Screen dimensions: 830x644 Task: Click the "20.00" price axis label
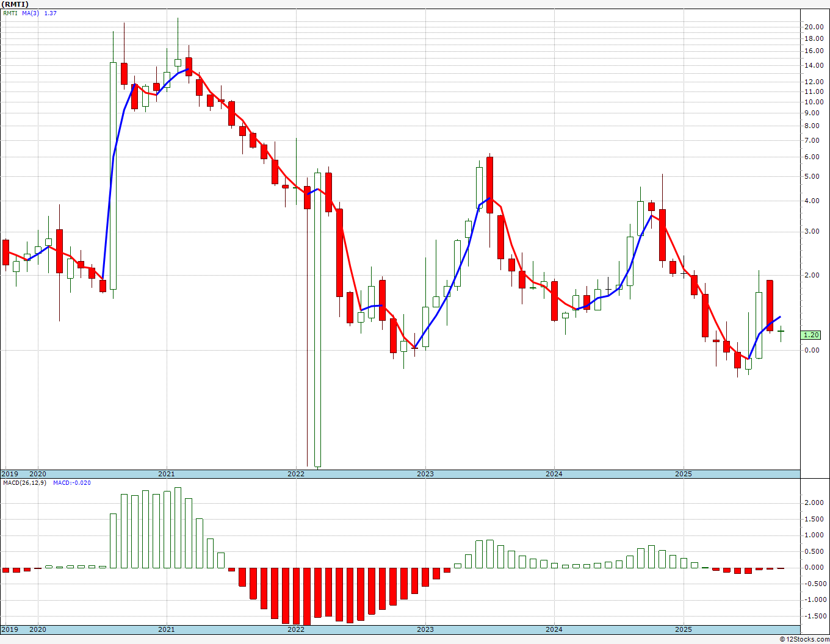[814, 27]
